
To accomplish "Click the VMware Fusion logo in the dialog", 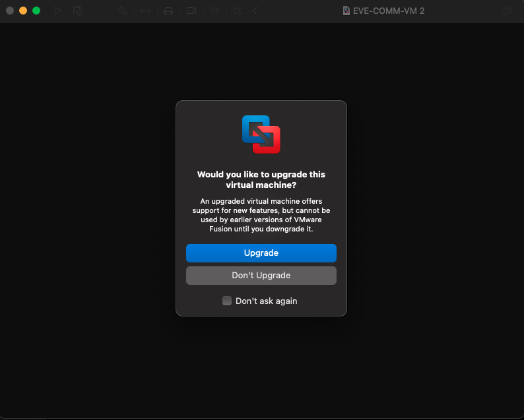I will (x=261, y=135).
